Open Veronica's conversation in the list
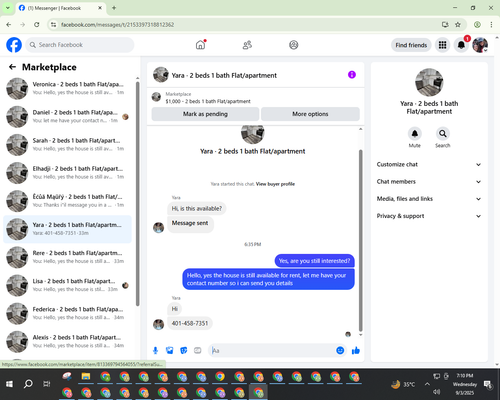The image size is (500, 400). (67, 88)
